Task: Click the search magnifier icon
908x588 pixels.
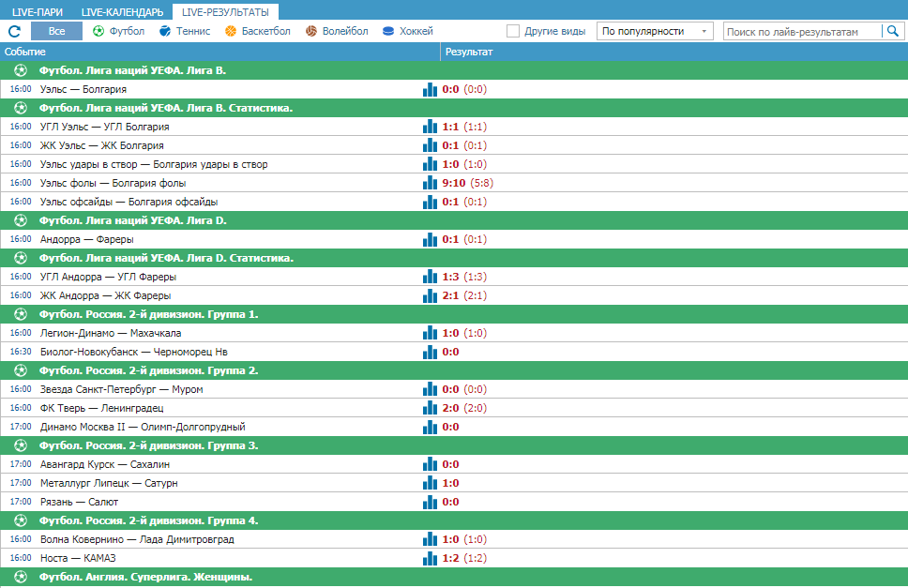Action: [892, 31]
